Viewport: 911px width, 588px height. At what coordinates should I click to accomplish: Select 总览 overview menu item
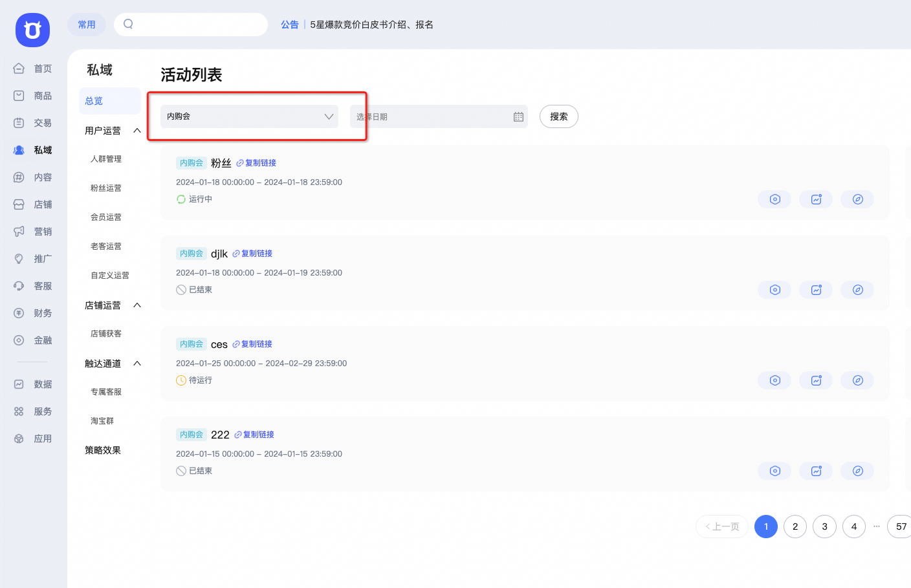point(110,101)
